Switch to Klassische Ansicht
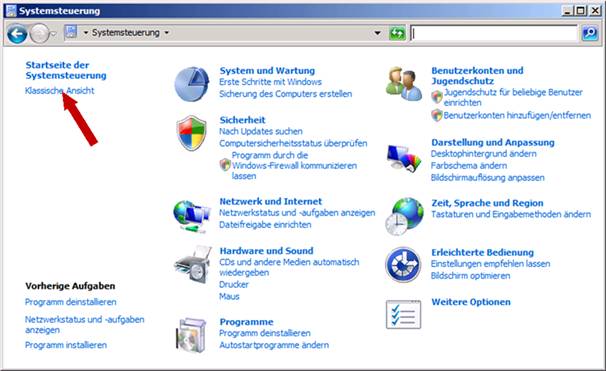Screen dimensions: 606x371 (x=60, y=90)
